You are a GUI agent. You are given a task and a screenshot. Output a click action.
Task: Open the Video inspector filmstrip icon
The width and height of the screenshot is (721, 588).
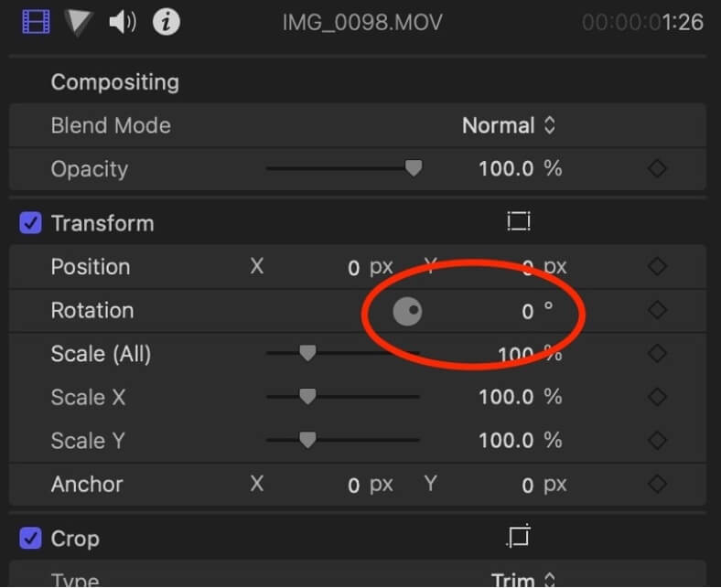pyautogui.click(x=37, y=21)
